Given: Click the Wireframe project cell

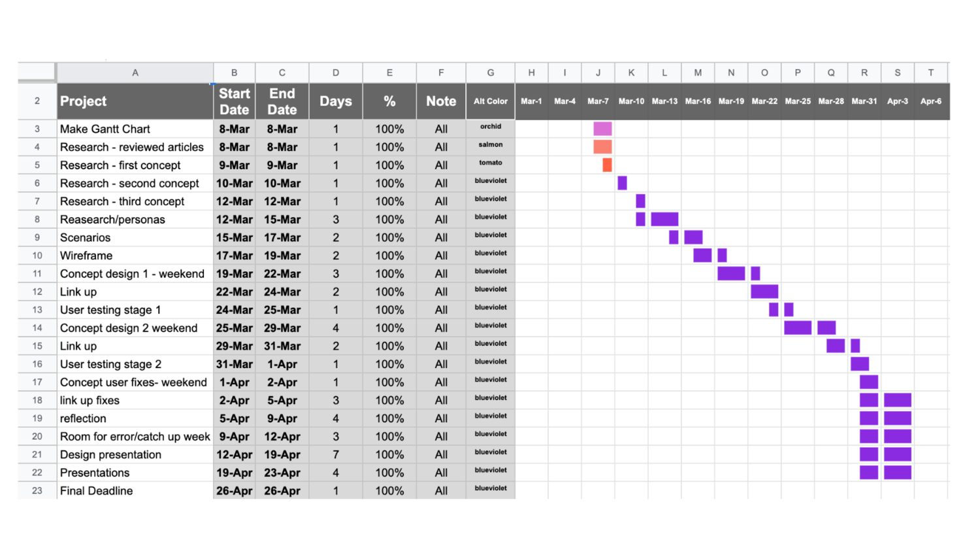Looking at the screenshot, I should tap(135, 256).
